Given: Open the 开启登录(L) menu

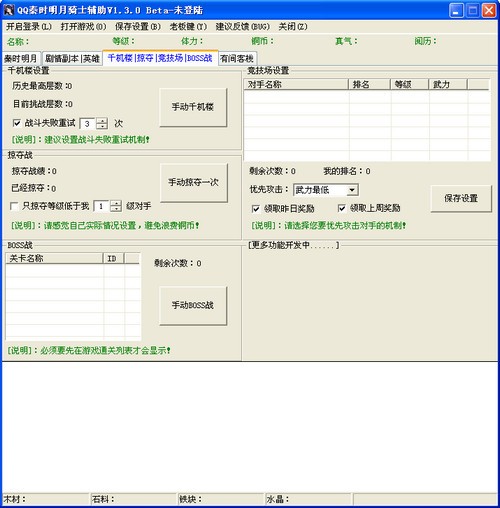Looking at the screenshot, I should click(29, 26).
